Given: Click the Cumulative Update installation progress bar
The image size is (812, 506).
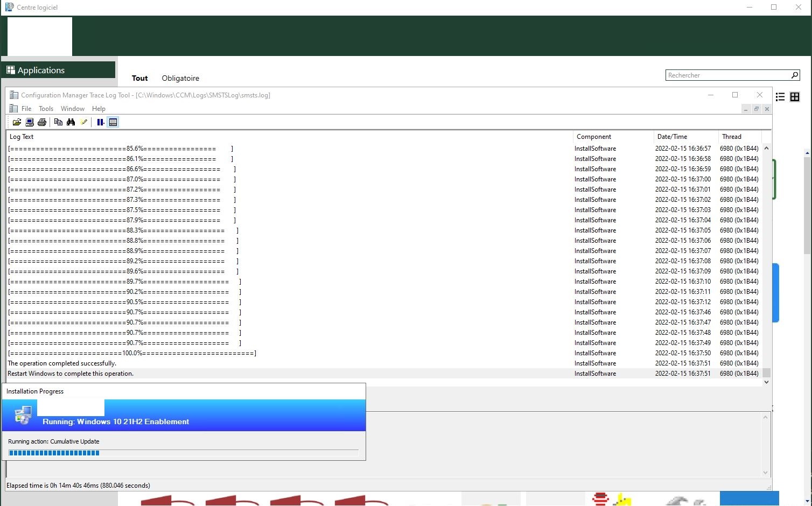Looking at the screenshot, I should (x=184, y=453).
